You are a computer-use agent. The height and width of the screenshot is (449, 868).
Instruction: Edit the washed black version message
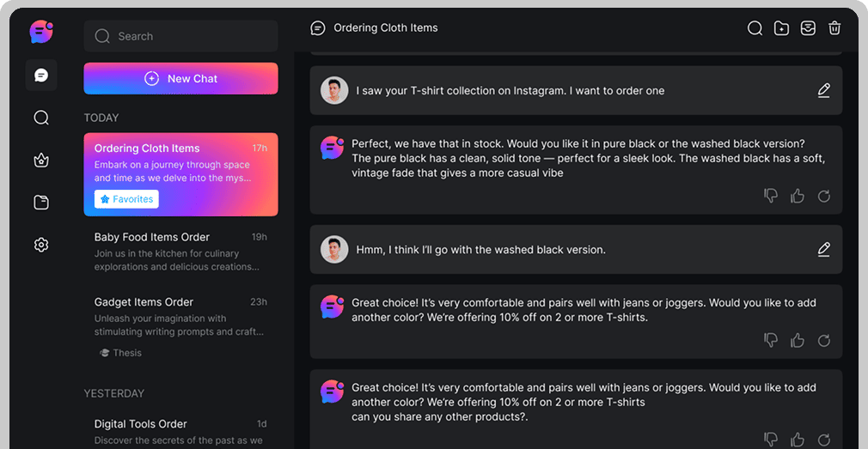[x=823, y=250]
